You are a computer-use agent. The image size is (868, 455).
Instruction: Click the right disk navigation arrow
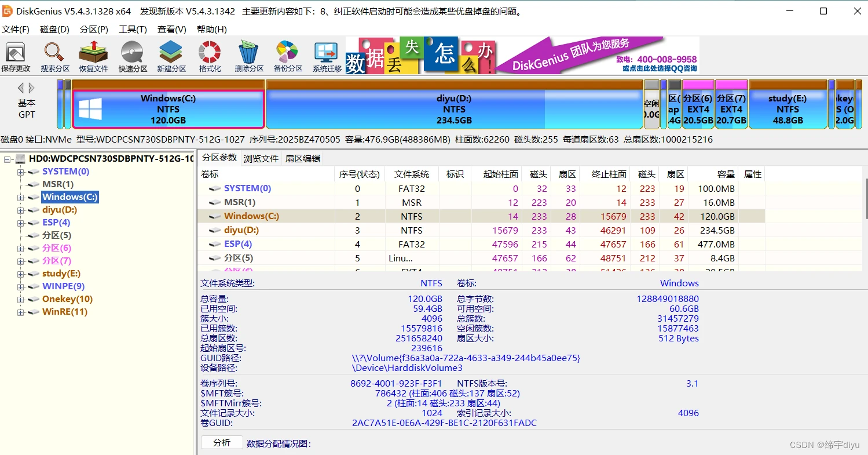(32, 88)
